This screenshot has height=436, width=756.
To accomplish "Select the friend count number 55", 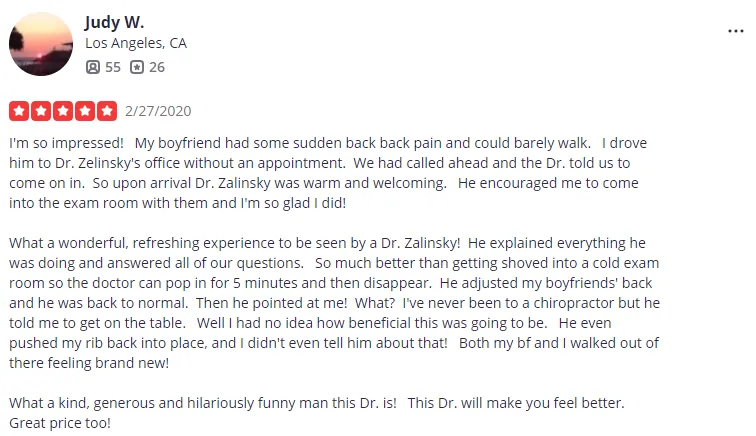I will 113,67.
